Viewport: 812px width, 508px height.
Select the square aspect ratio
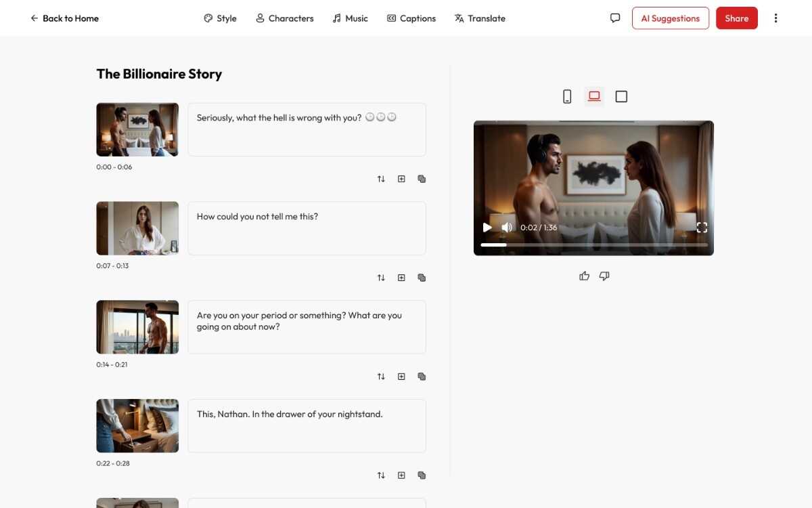click(621, 97)
